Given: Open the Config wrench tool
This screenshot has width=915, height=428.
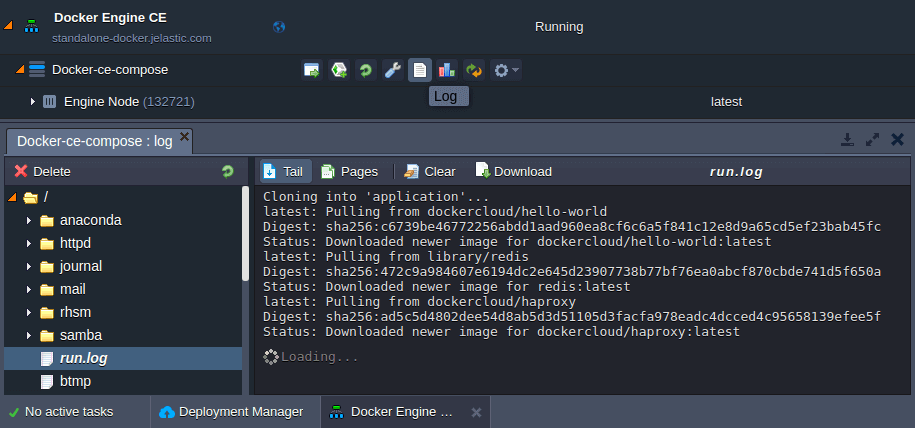Looking at the screenshot, I should coord(393,70).
